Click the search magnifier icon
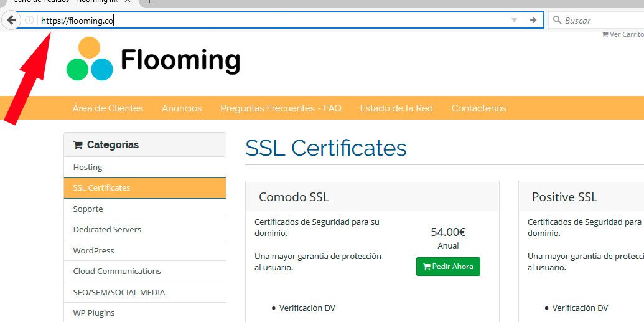This screenshot has height=322, width=644. pyautogui.click(x=557, y=20)
